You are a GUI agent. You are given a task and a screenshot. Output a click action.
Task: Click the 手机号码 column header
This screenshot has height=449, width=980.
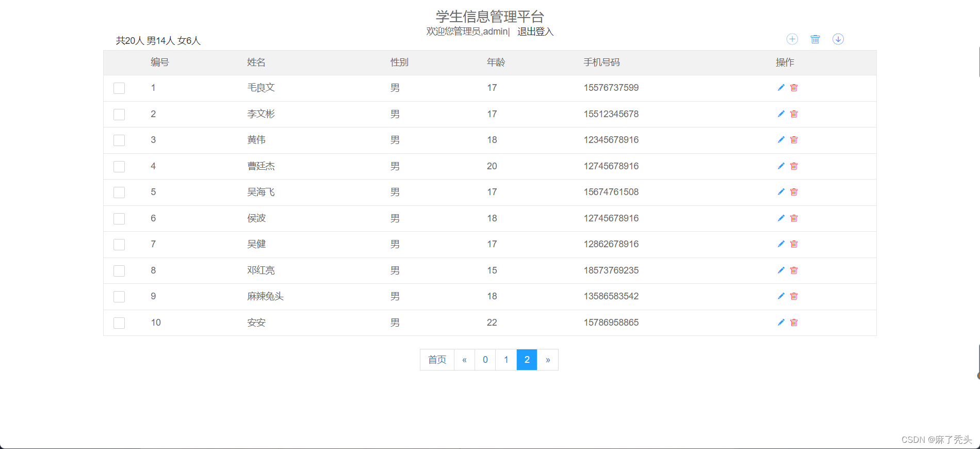[602, 62]
